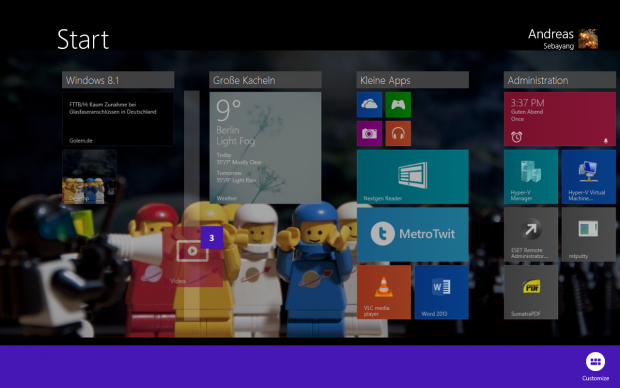This screenshot has width=620, height=388.
Task: Launch VLC media player tile
Action: coord(384,292)
